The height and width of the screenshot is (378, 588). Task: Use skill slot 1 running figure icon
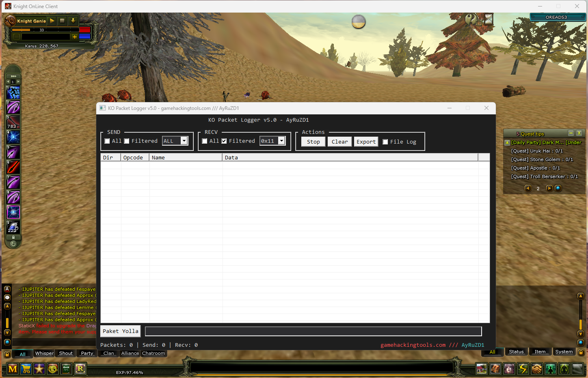13,93
